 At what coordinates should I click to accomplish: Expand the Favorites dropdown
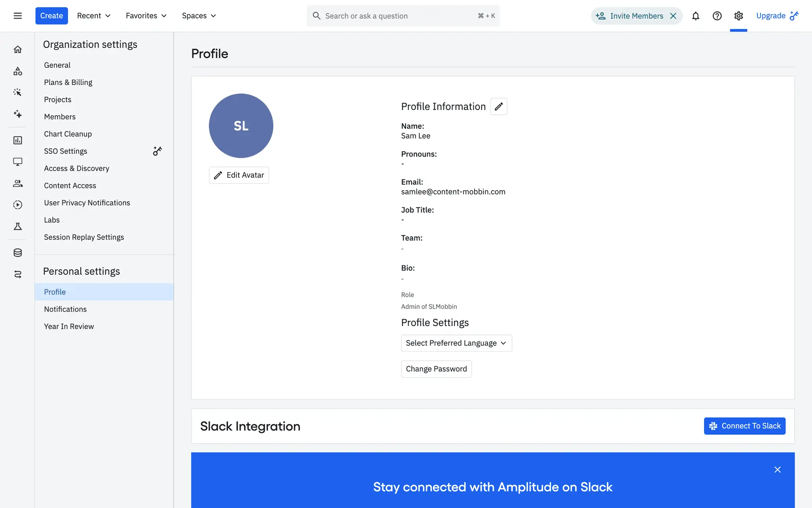tap(146, 16)
